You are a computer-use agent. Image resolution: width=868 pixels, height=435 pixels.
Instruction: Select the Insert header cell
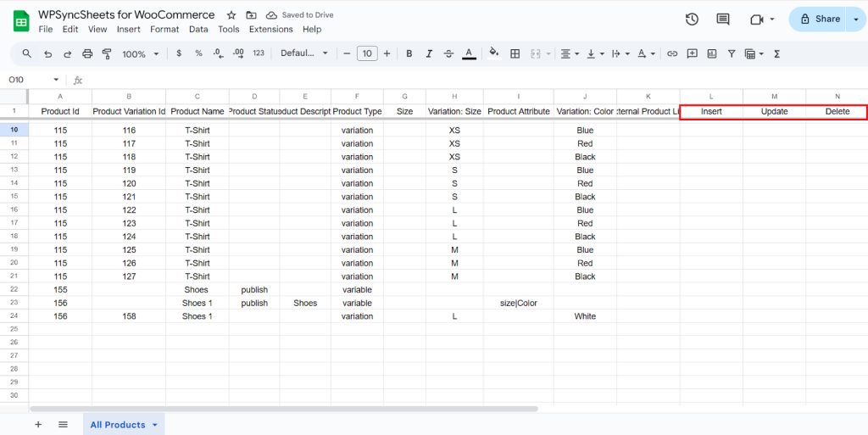[x=711, y=111]
